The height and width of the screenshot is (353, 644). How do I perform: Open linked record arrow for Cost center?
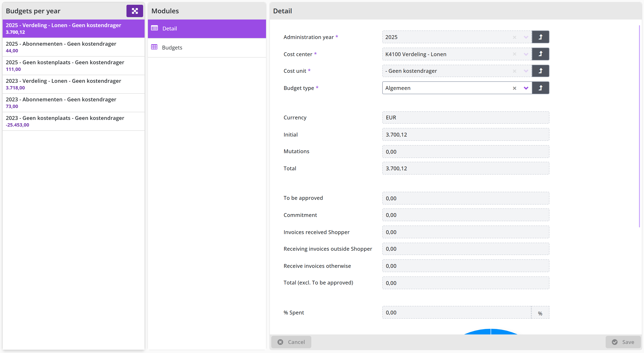(540, 54)
